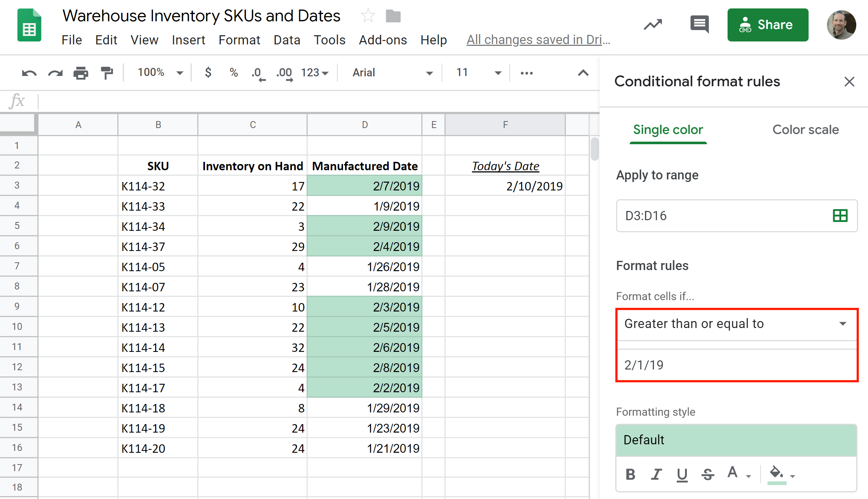Toggle underline in formatting style
The height and width of the screenshot is (499, 868).
click(x=682, y=475)
